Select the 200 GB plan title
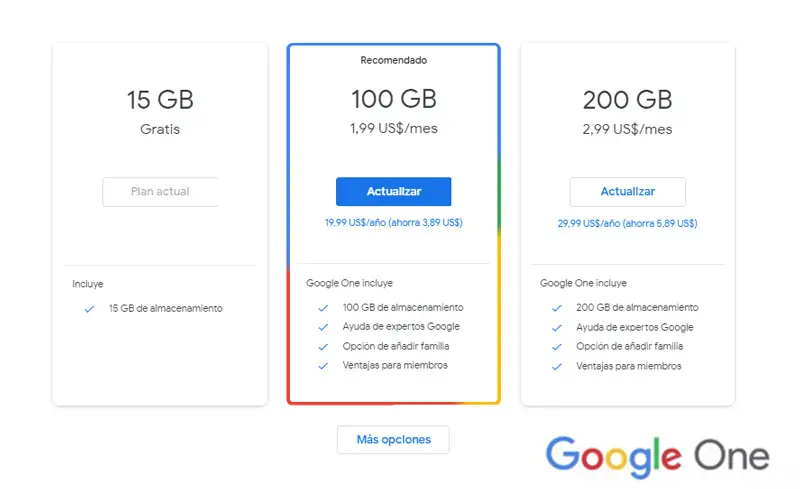800x489 pixels. 627,100
